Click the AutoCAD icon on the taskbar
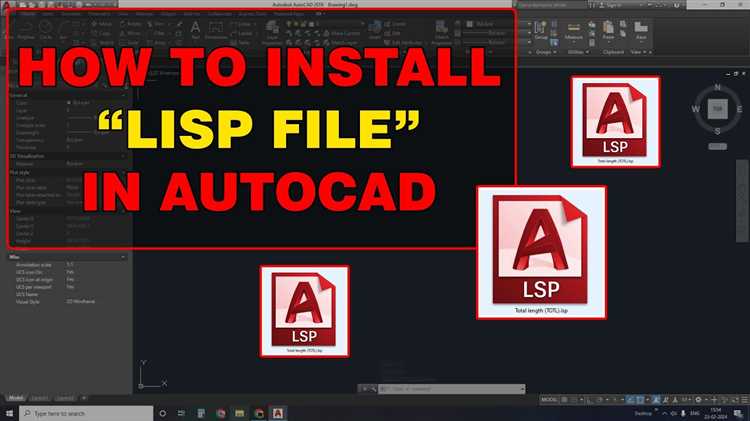This screenshot has height=421, width=750. (x=278, y=413)
